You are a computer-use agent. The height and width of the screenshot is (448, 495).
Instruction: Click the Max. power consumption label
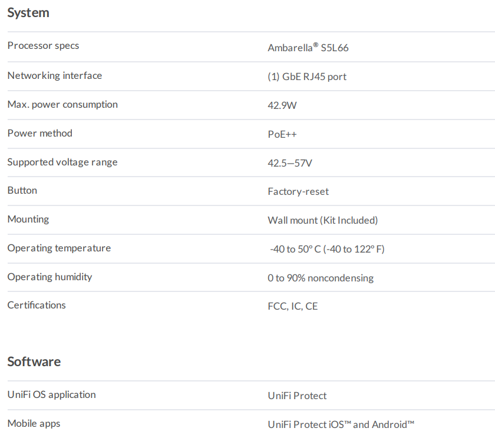62,104
